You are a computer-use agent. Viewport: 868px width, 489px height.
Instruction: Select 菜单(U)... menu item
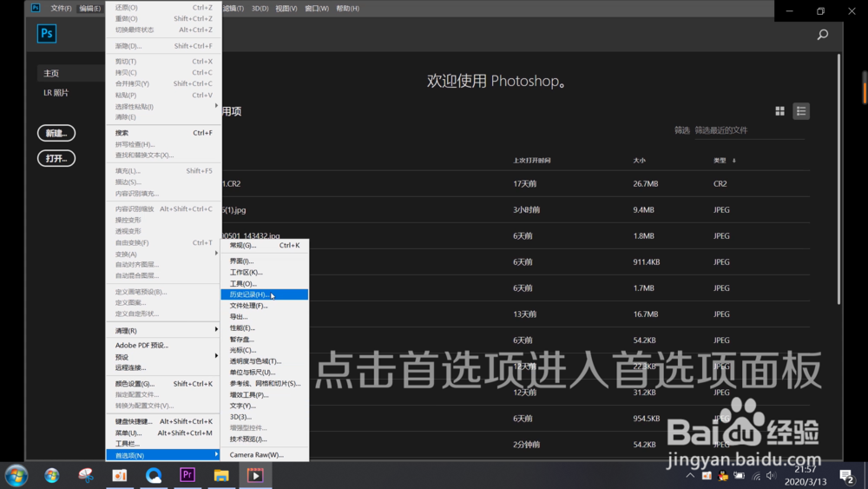(163, 433)
